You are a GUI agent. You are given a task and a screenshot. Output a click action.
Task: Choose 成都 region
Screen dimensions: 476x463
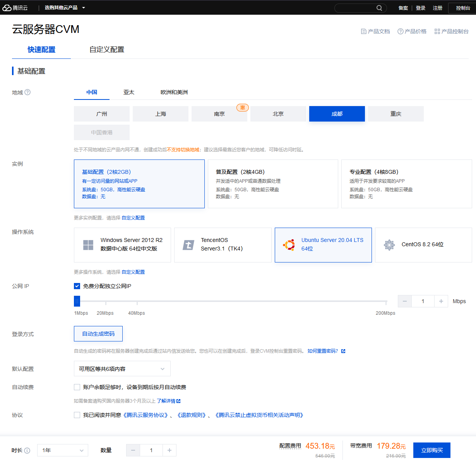point(337,114)
